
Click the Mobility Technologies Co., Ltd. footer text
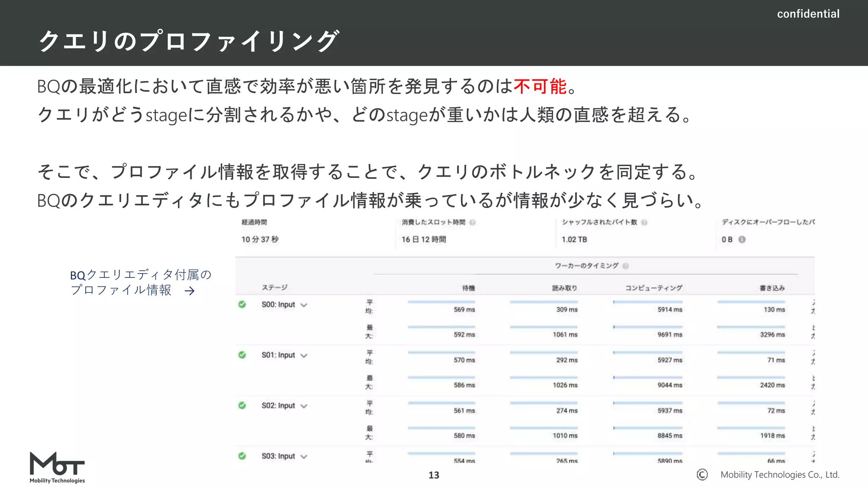click(x=780, y=475)
